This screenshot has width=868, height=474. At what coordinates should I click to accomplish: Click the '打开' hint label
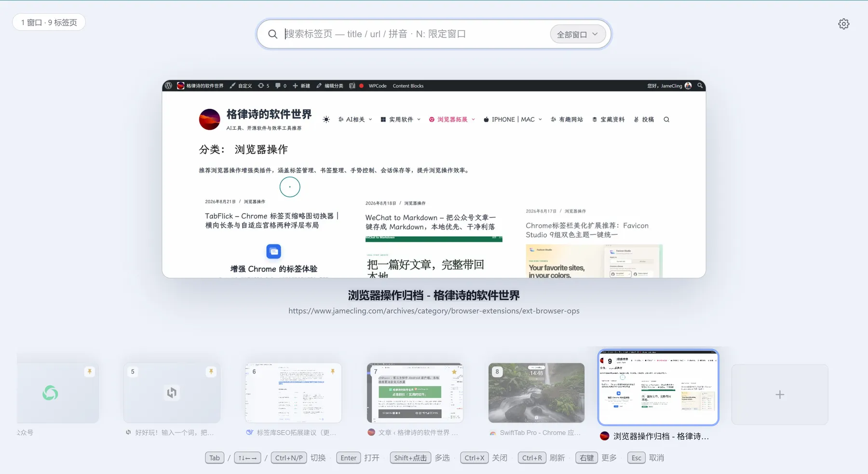click(x=372, y=458)
